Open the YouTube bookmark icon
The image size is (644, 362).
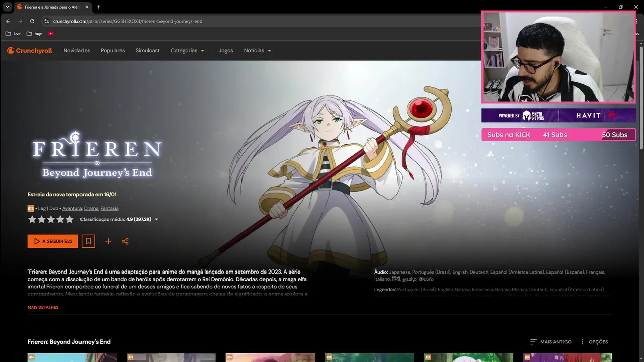(x=51, y=34)
